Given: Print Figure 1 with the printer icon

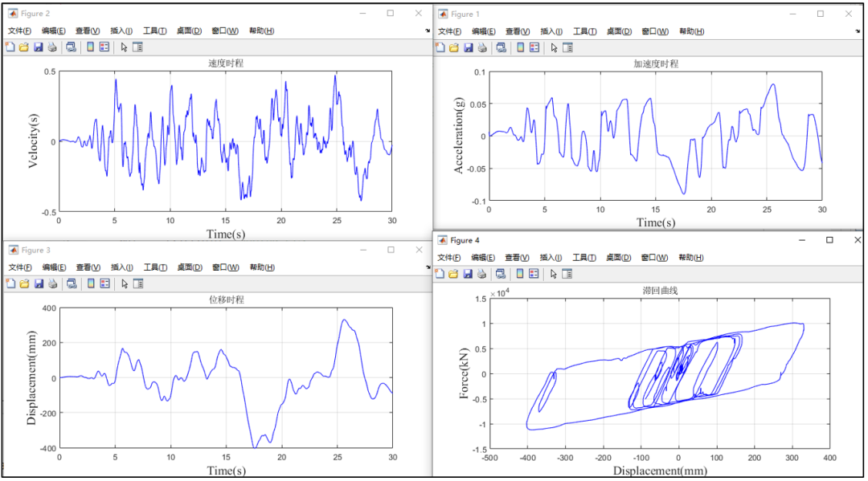Looking at the screenshot, I should [x=482, y=47].
